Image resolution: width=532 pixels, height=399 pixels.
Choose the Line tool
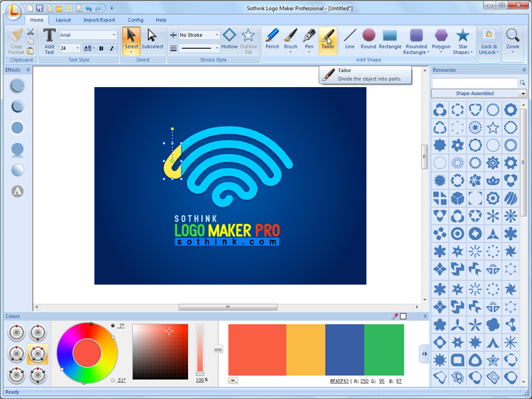(x=350, y=40)
